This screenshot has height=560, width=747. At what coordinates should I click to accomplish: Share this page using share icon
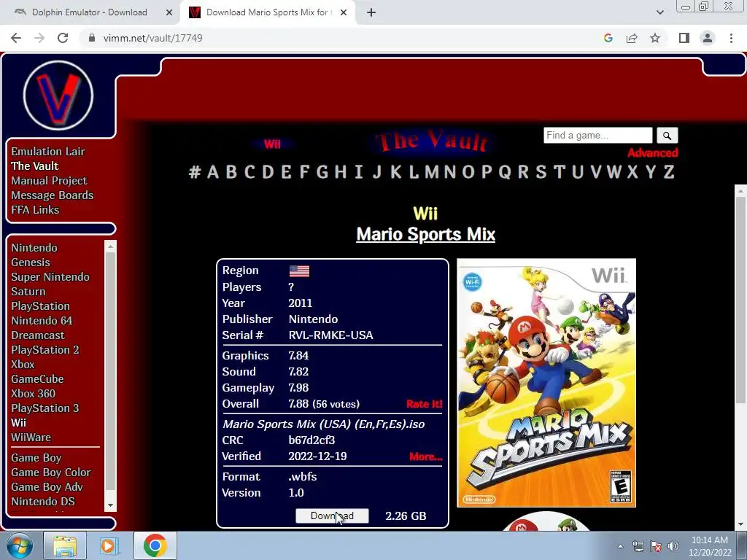632,38
